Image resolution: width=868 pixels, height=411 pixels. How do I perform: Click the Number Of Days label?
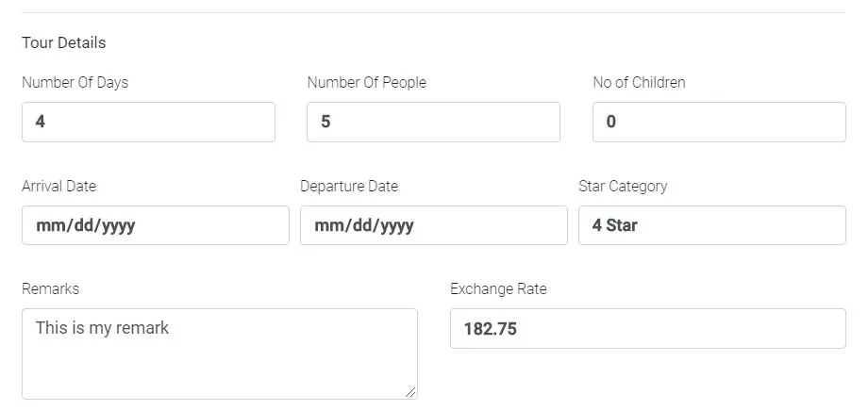coord(75,82)
